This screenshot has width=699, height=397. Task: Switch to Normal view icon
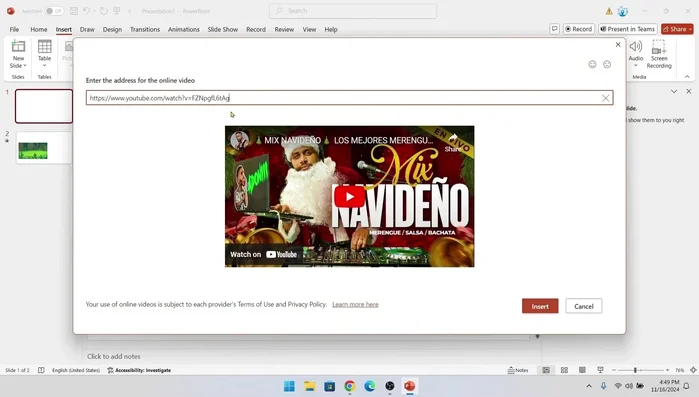(x=546, y=370)
